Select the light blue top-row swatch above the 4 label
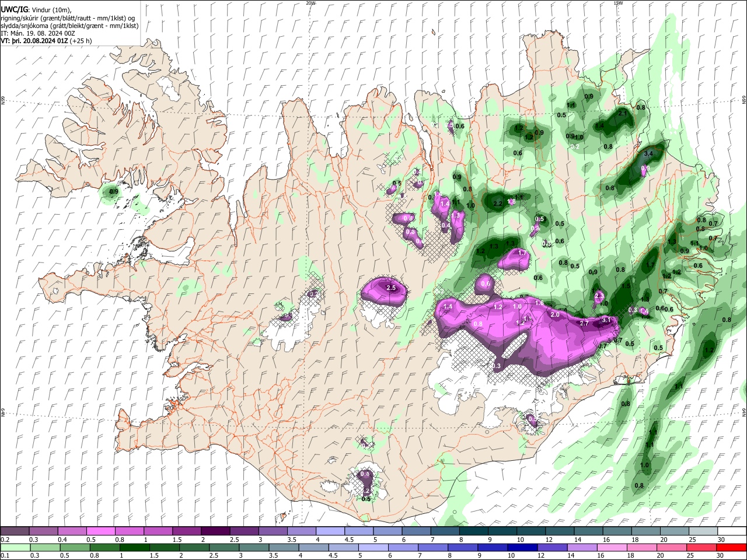Screen dimensions: 747x560 pos(330,531)
